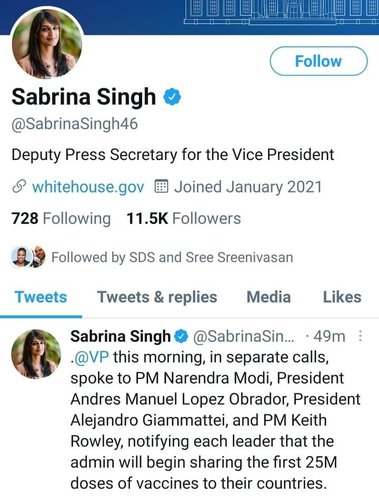Select the Tweets tab
Image resolution: width=379 pixels, height=500 pixels.
tap(41, 297)
